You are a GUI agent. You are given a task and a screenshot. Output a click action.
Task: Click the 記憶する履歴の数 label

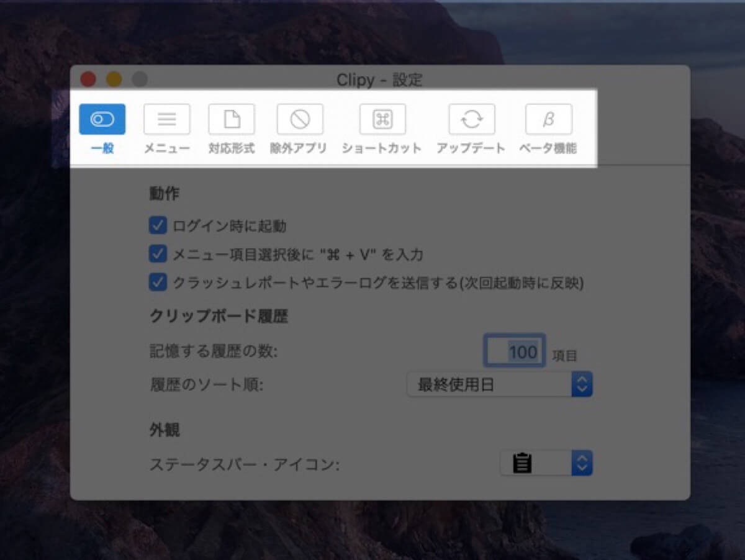tap(214, 351)
